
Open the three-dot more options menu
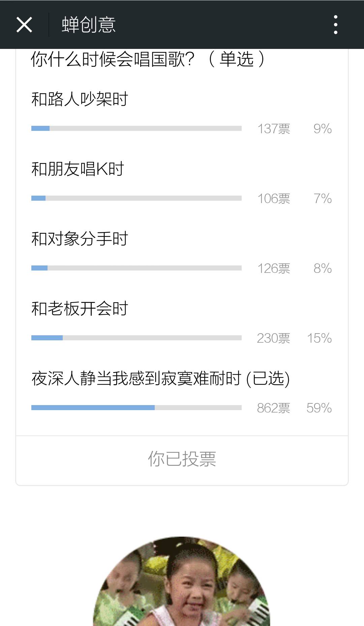click(335, 25)
